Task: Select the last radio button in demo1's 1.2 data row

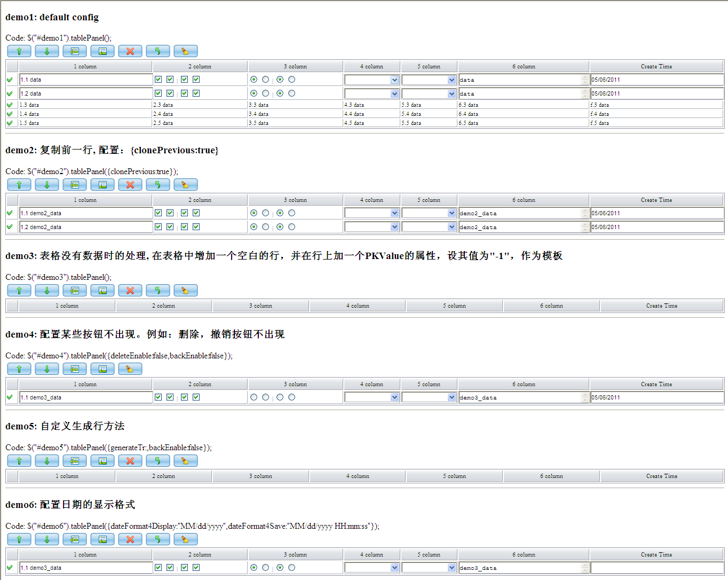Action: click(292, 93)
